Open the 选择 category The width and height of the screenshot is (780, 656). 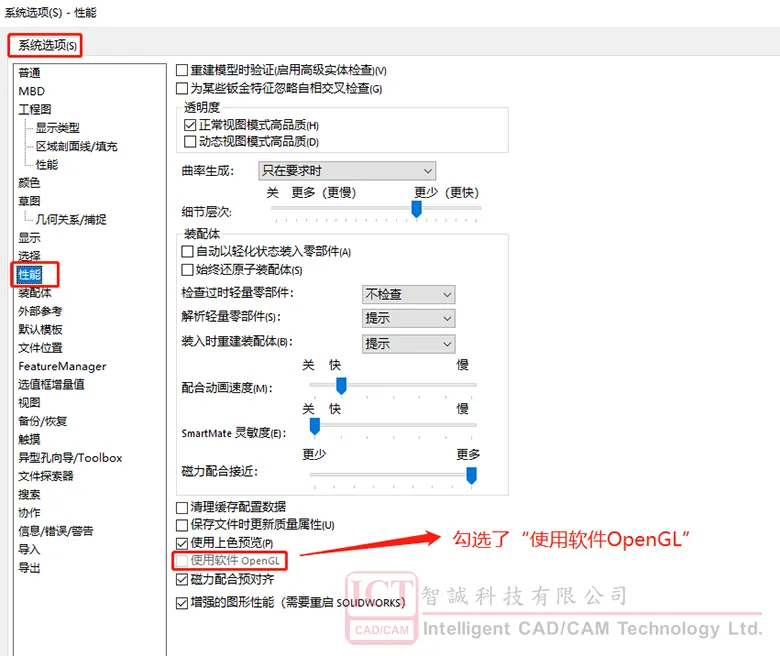pyautogui.click(x=29, y=256)
